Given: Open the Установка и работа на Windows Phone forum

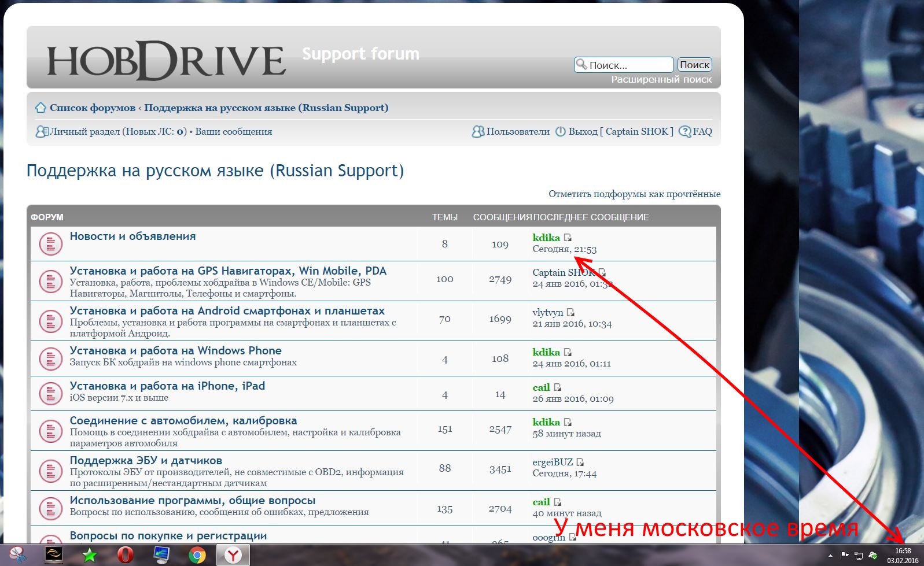Looking at the screenshot, I should [175, 351].
